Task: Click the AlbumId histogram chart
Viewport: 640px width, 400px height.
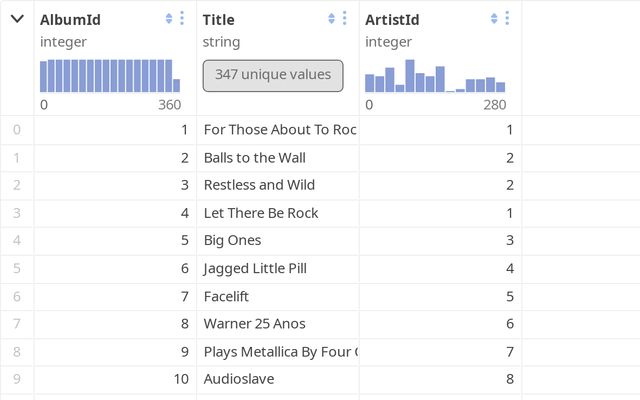Action: pos(110,76)
